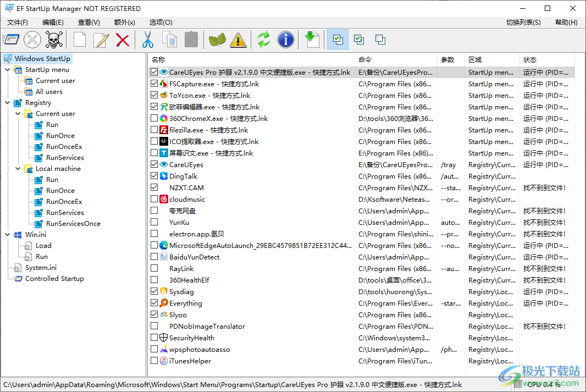
Task: Click the overlapping squares toolbar icon
Action: pos(380,40)
